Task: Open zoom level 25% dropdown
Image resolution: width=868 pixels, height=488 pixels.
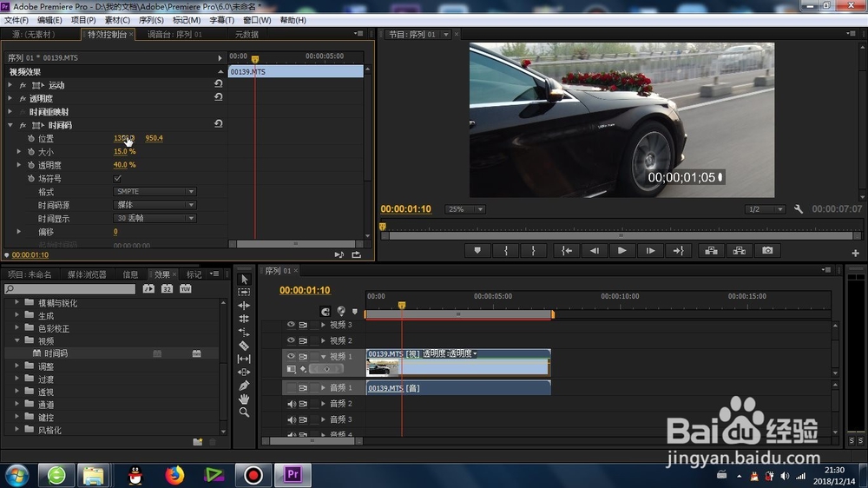Action: click(x=465, y=209)
